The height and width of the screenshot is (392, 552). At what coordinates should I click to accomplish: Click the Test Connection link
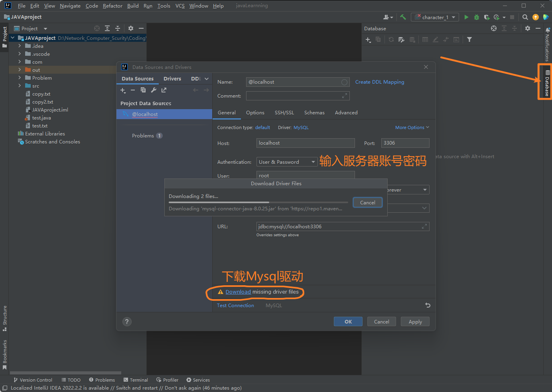(x=235, y=306)
